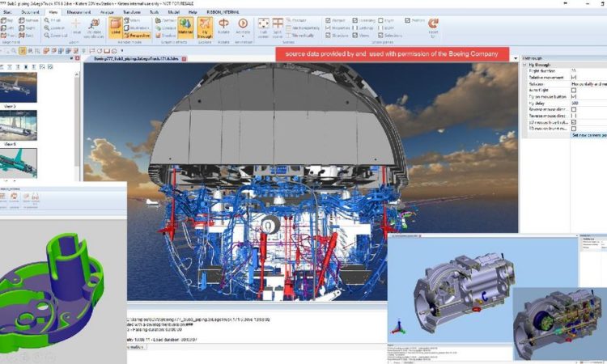Toggle the Relative movement checkbox
The height and width of the screenshot is (364, 607).
click(574, 78)
